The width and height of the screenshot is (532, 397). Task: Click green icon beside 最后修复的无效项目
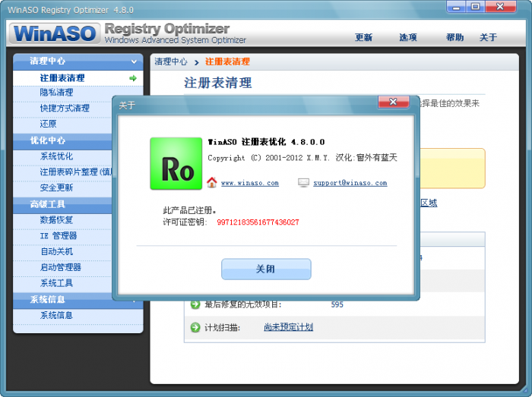point(195,304)
